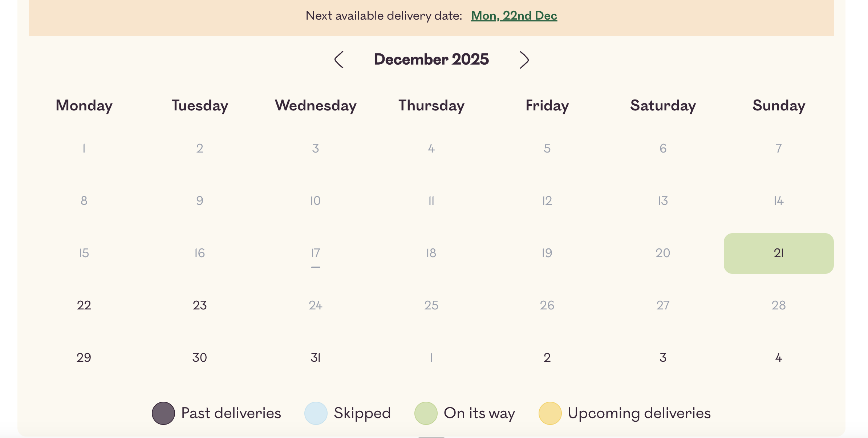Go to previous month using left chevron
This screenshot has width=868, height=438.
(x=339, y=60)
